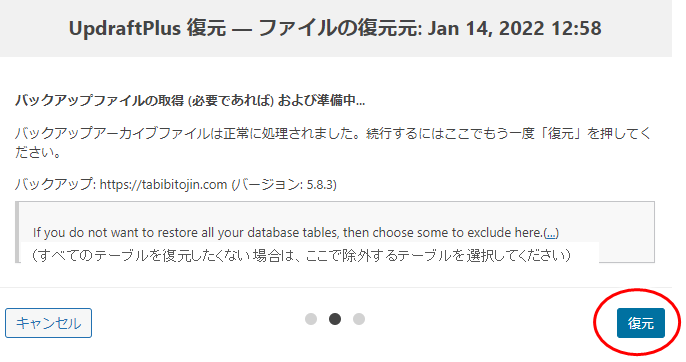686x362 pixels.
Task: Click the Jan 14, 2022 12:58 date in title
Action: (514, 28)
